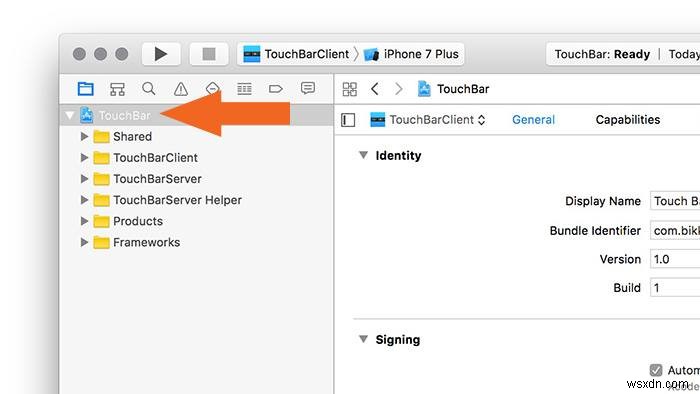Open the Find navigator magnifier icon
Viewport: 700px width, 394px height.
[x=149, y=88]
